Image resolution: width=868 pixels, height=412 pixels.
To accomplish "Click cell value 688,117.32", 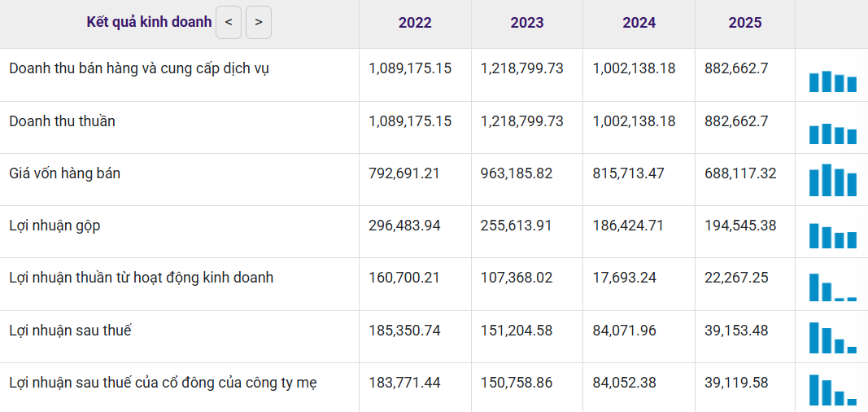I will pyautogui.click(x=740, y=173).
